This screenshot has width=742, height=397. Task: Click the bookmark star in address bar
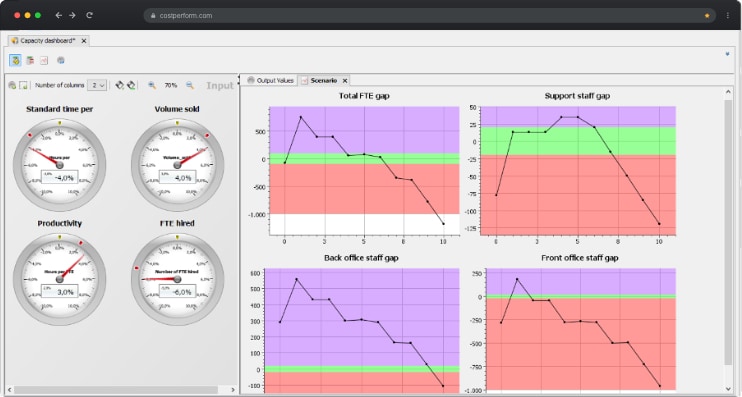tap(707, 16)
